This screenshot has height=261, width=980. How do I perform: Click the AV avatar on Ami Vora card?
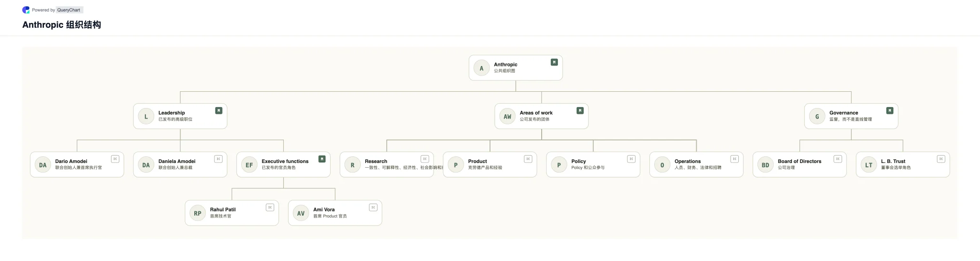coord(301,213)
